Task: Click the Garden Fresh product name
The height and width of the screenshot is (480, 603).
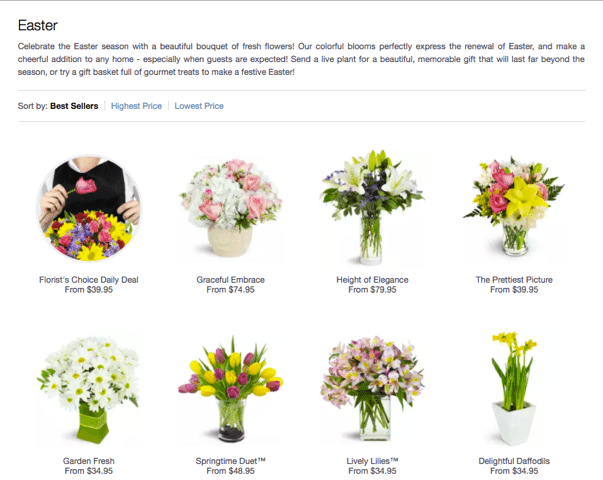Action: coord(88,461)
